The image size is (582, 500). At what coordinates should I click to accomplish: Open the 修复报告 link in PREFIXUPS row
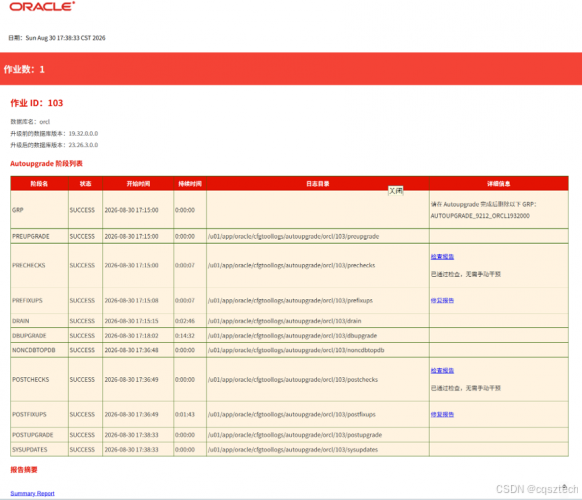pos(442,300)
